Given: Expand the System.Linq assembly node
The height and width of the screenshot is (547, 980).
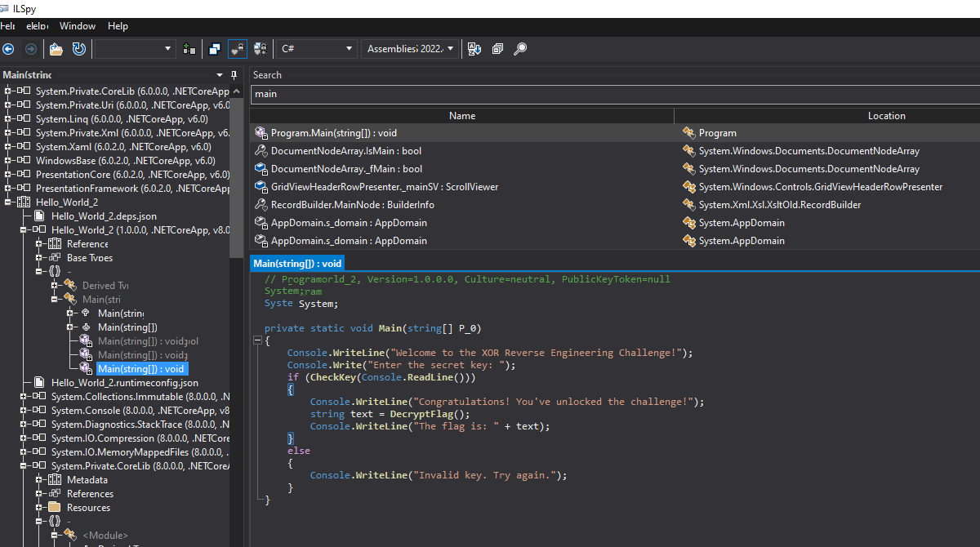Looking at the screenshot, I should pos(8,119).
